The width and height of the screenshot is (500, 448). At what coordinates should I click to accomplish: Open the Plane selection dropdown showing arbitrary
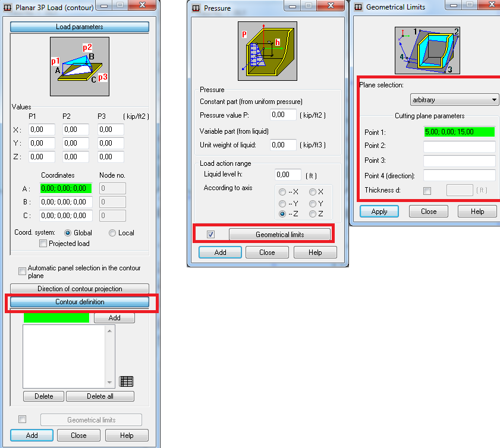[495, 99]
